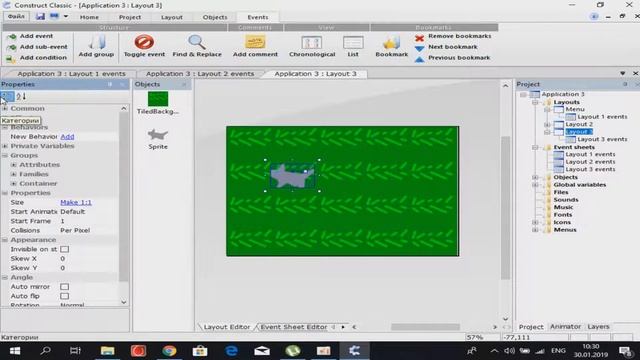The image size is (640, 360).
Task: Toggle the Auto mirror checkbox
Action: click(x=64, y=287)
